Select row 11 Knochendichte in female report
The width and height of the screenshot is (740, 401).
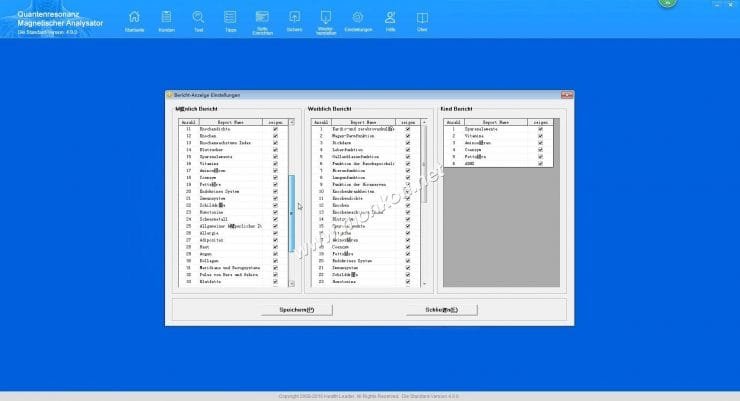(x=366, y=198)
